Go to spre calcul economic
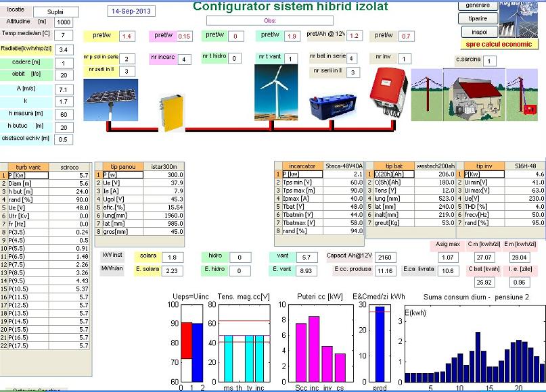Screen dimensions: 546x392 [x=499, y=45]
